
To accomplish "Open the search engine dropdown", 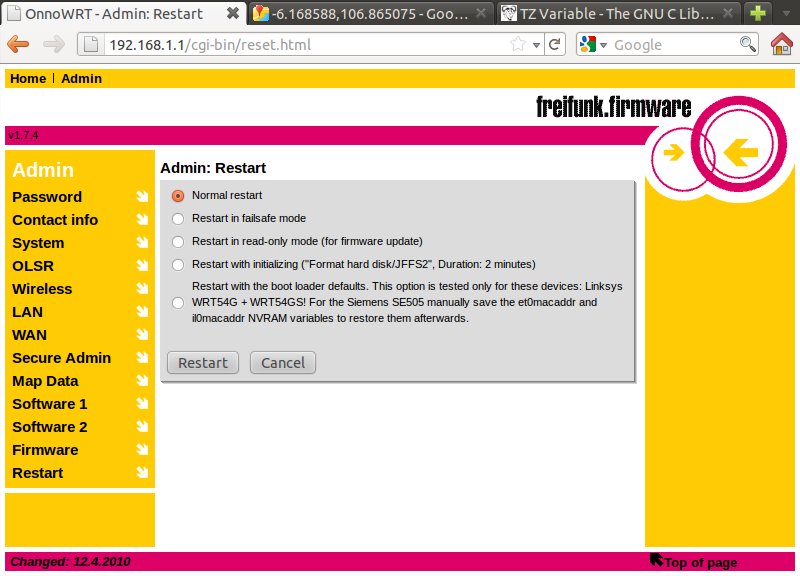I will click(x=592, y=45).
